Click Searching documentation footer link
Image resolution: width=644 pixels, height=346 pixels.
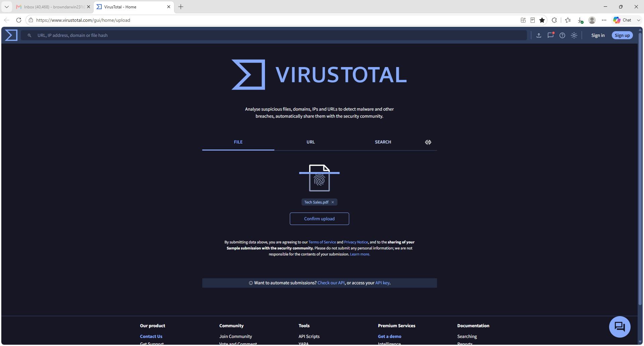(467, 336)
